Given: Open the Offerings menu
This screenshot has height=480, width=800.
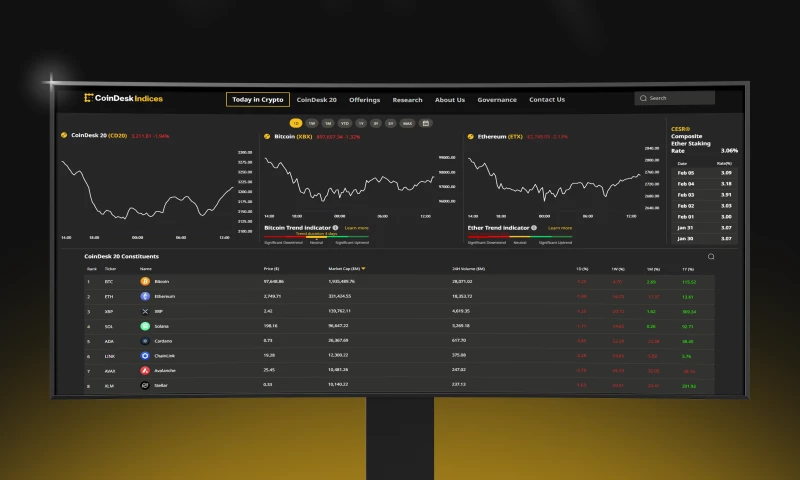Looking at the screenshot, I should pyautogui.click(x=364, y=99).
